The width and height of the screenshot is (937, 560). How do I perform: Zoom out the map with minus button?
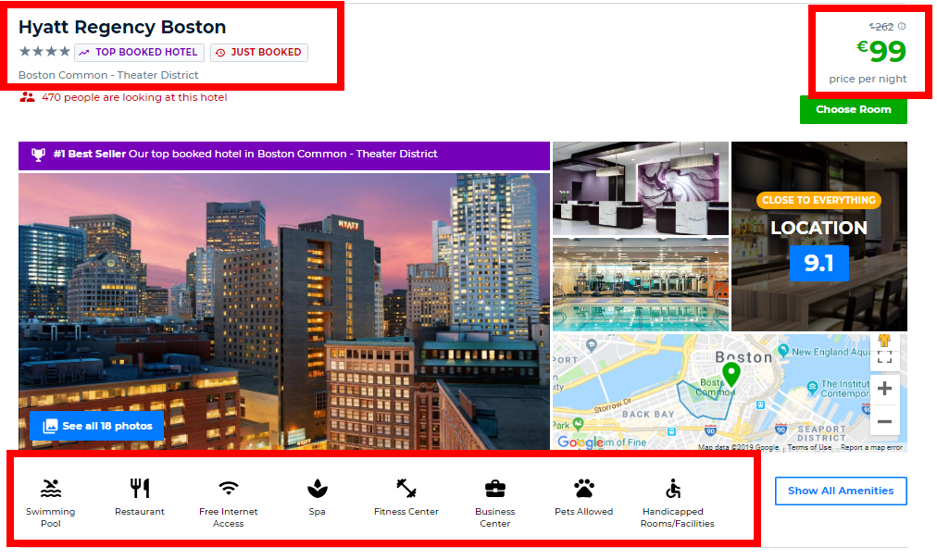click(884, 421)
